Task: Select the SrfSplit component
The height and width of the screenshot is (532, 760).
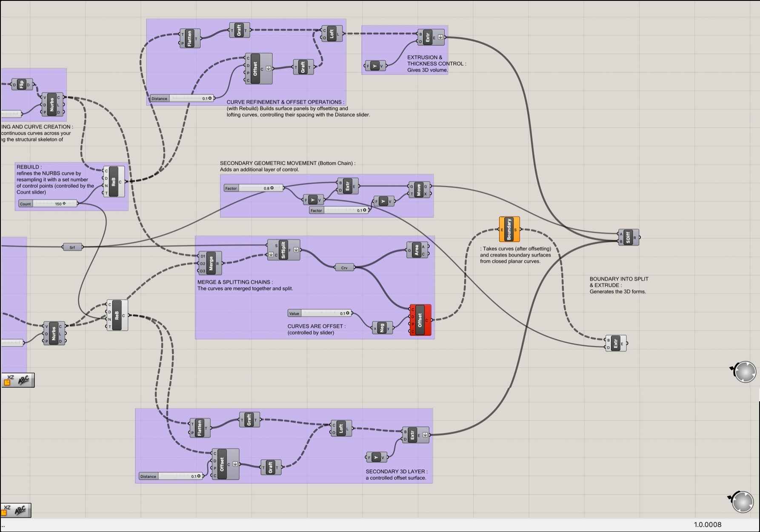Action: [283, 250]
